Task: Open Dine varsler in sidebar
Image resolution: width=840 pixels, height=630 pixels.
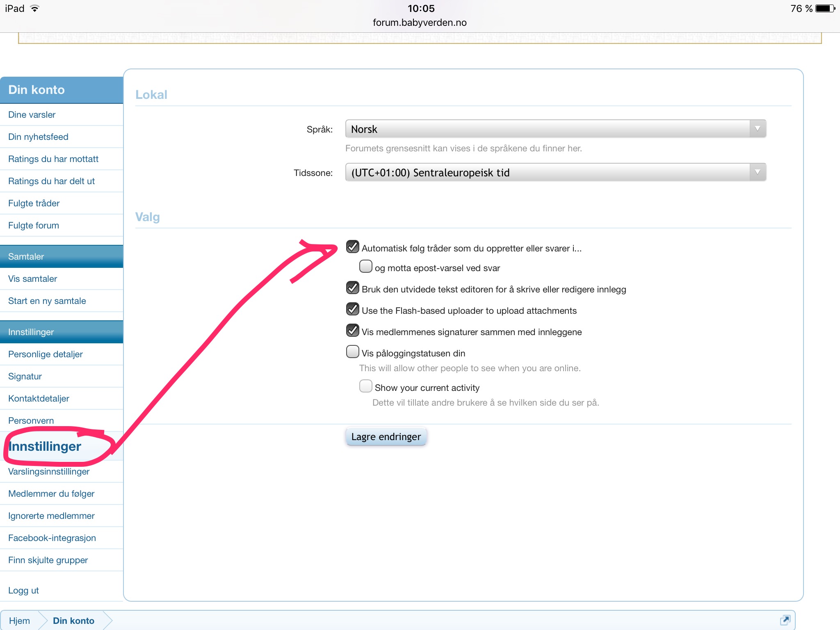Action: click(32, 115)
